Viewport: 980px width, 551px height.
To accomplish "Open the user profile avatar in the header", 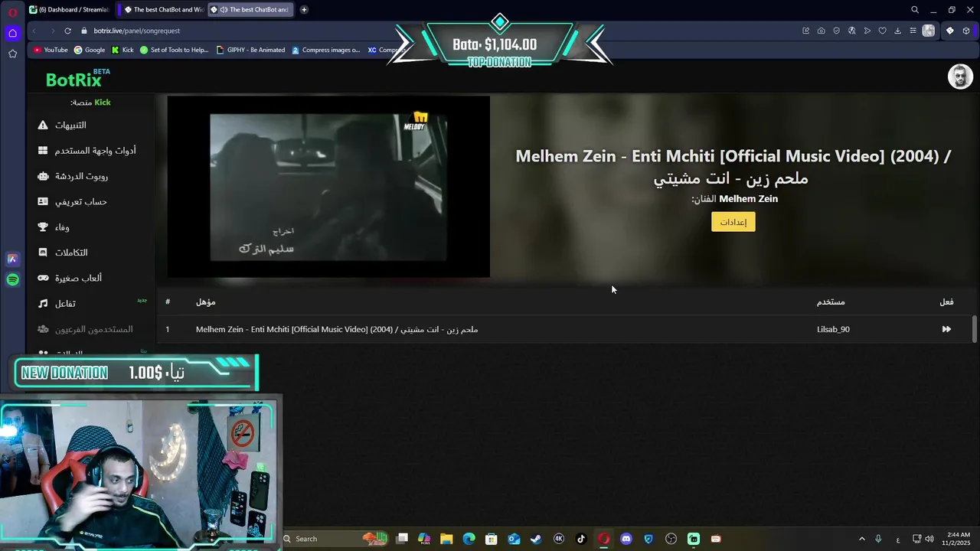I will point(960,77).
